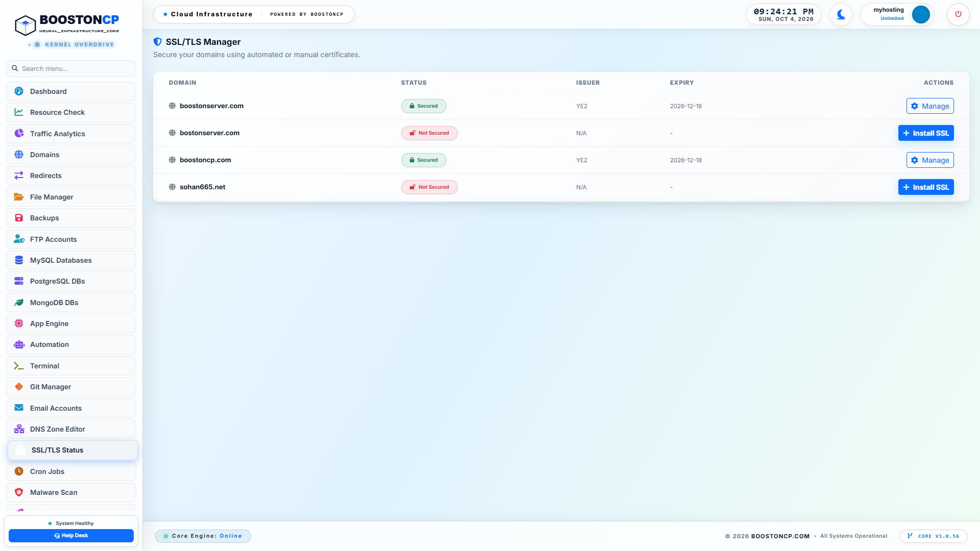Click the boostonserver.com domain name
Screen dimensions: 980x551
[x=211, y=106]
